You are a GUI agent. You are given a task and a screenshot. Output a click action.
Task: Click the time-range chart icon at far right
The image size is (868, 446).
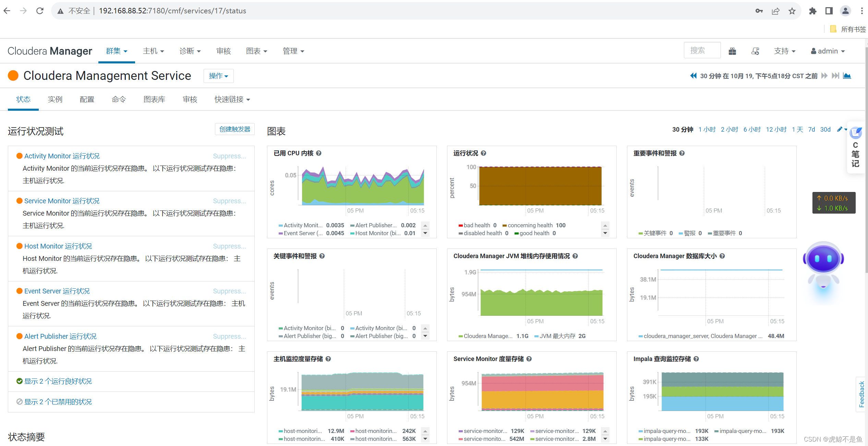(x=847, y=76)
